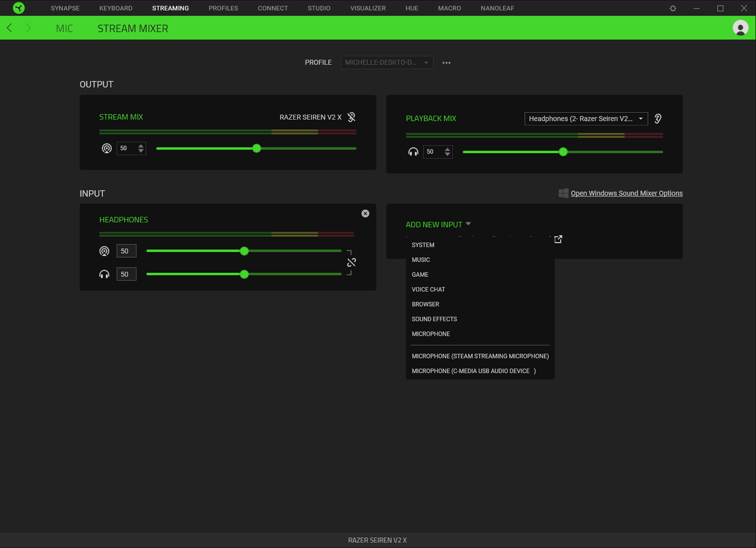Open the Profile dropdown

(387, 63)
